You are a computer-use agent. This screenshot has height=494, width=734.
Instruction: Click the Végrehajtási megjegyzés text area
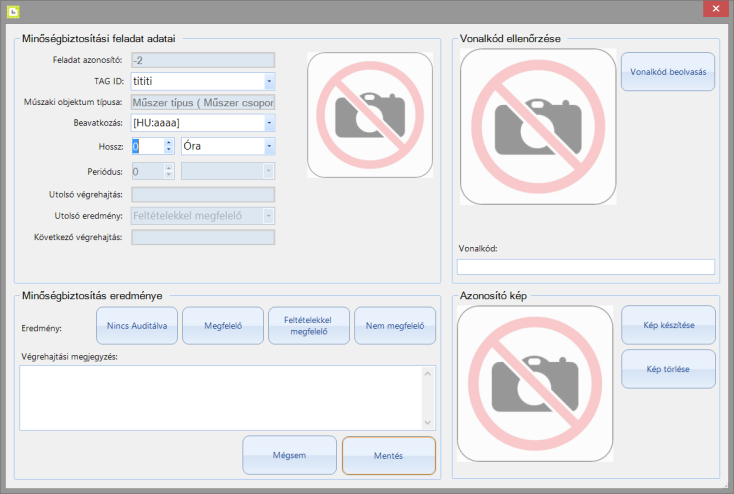tap(220, 398)
